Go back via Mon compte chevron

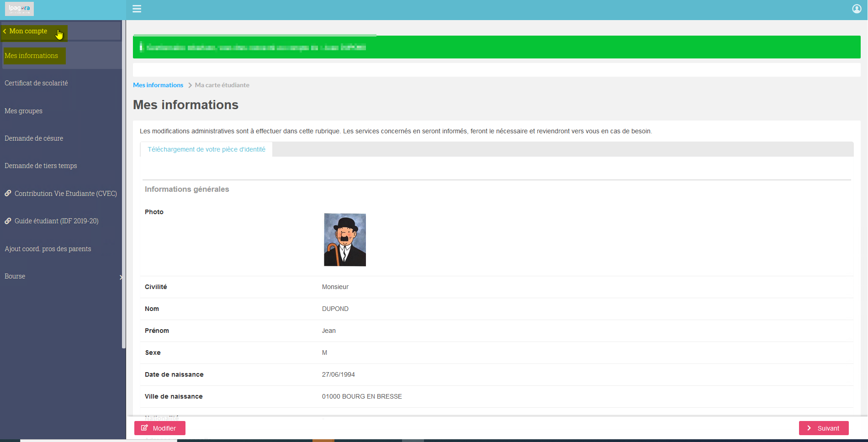click(5, 31)
